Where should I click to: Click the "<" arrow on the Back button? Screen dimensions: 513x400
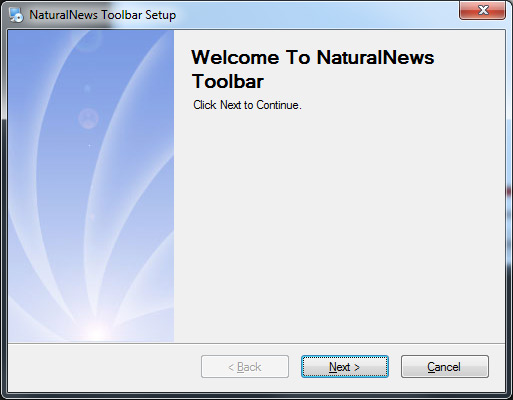coord(231,367)
